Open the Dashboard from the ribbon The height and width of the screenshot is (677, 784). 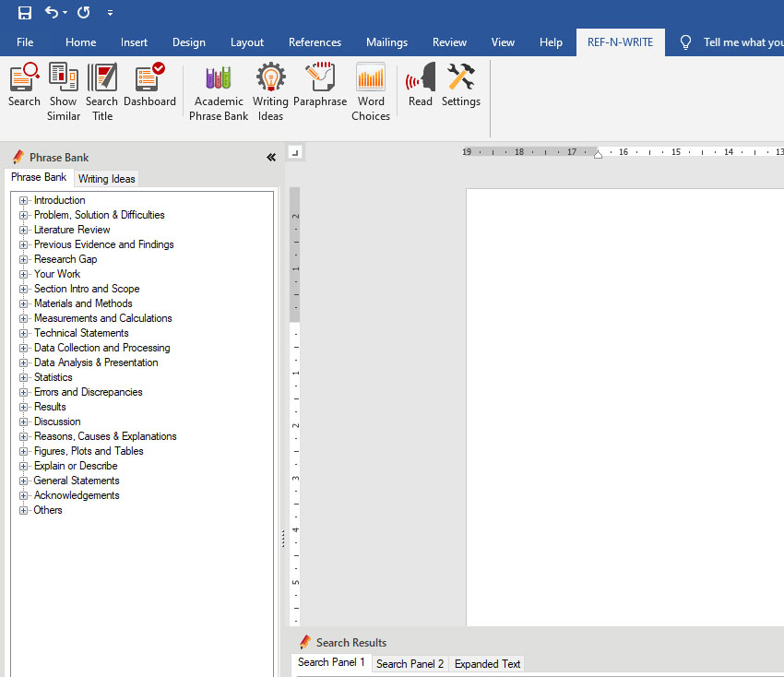point(149,85)
